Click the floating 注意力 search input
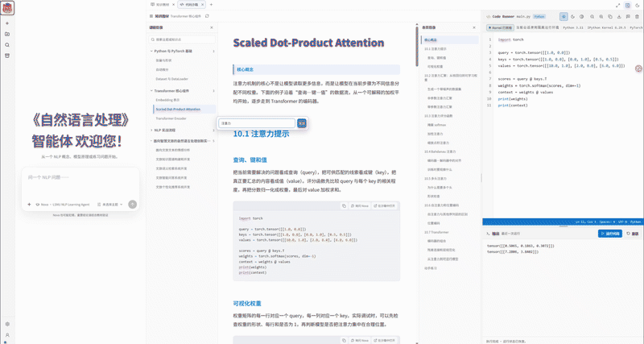The width and height of the screenshot is (644, 344). pos(257,123)
